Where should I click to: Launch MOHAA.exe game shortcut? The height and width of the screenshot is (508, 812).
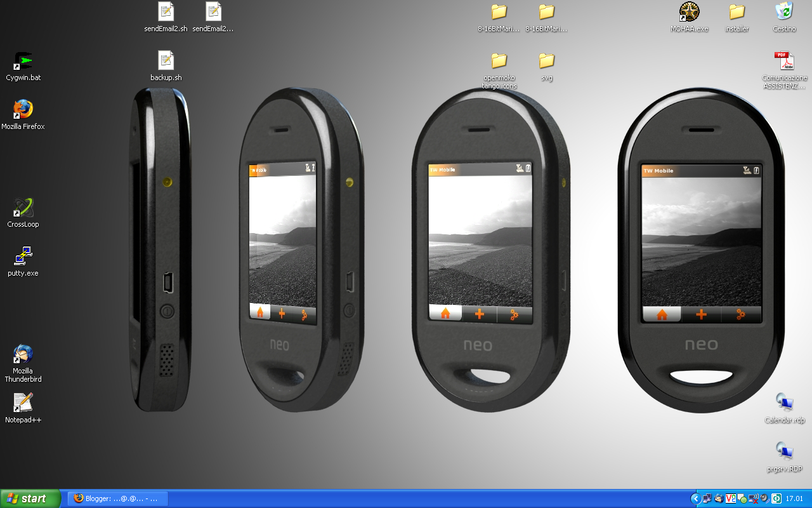click(x=690, y=17)
